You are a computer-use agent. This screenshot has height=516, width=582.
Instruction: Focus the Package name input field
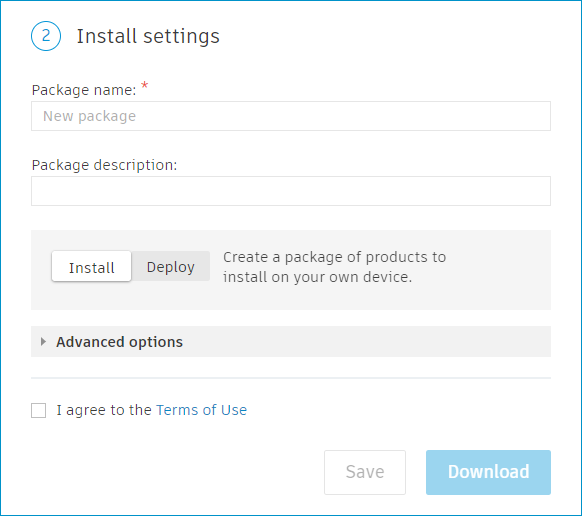click(x=291, y=116)
